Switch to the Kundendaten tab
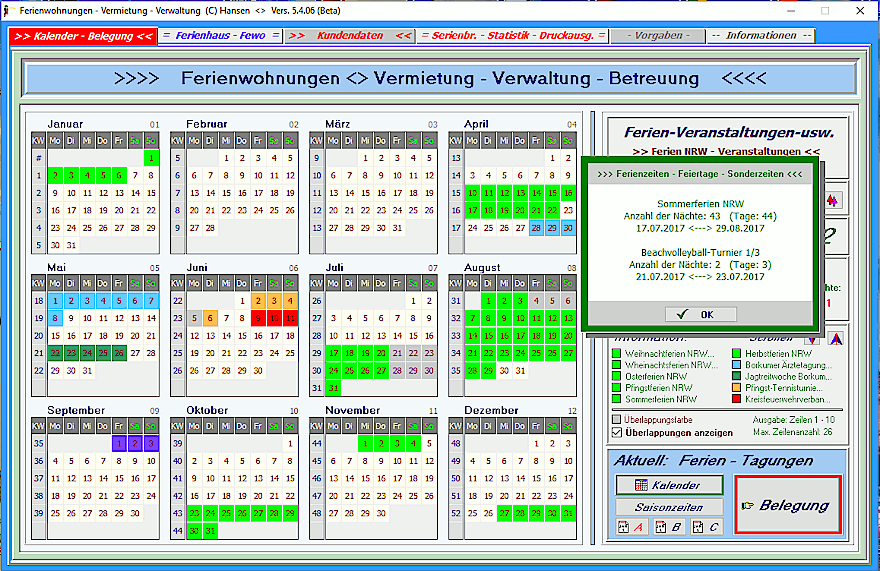Image resolution: width=880 pixels, height=571 pixels. tap(349, 35)
